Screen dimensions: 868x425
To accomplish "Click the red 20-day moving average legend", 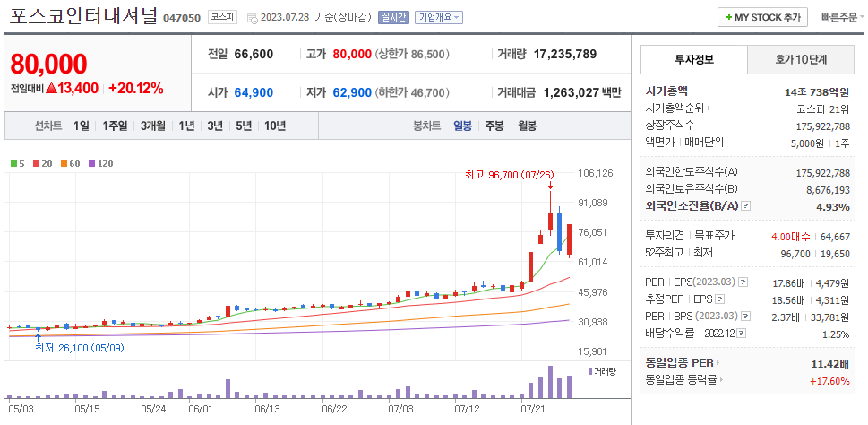I will (41, 163).
